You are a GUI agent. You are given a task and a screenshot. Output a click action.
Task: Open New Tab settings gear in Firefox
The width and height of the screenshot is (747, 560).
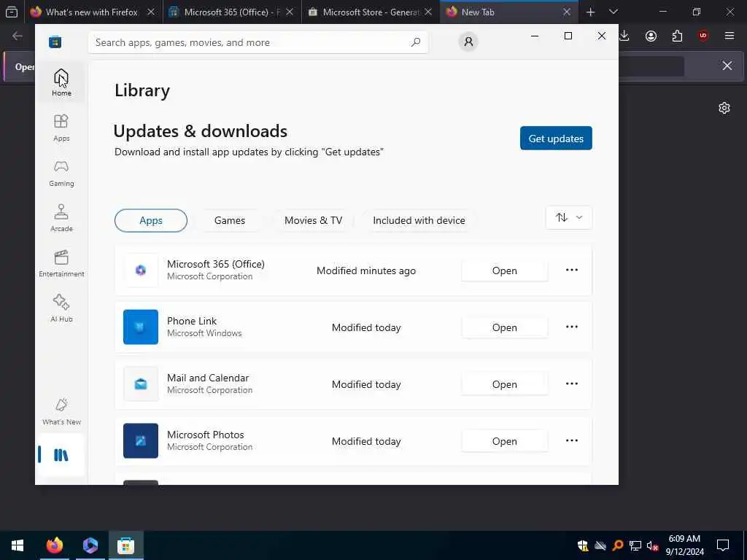[x=724, y=108]
